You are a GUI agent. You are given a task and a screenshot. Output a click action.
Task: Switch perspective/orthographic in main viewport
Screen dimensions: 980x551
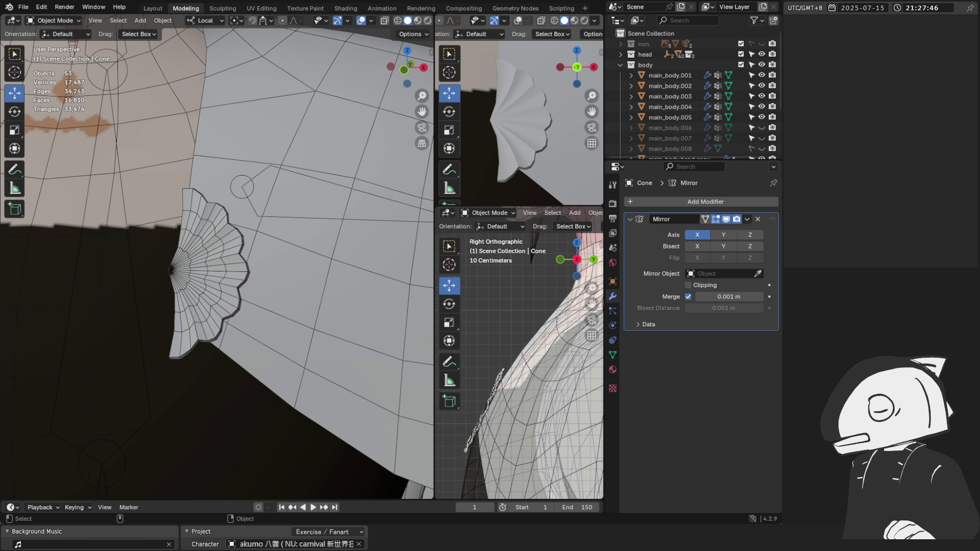[x=422, y=143]
